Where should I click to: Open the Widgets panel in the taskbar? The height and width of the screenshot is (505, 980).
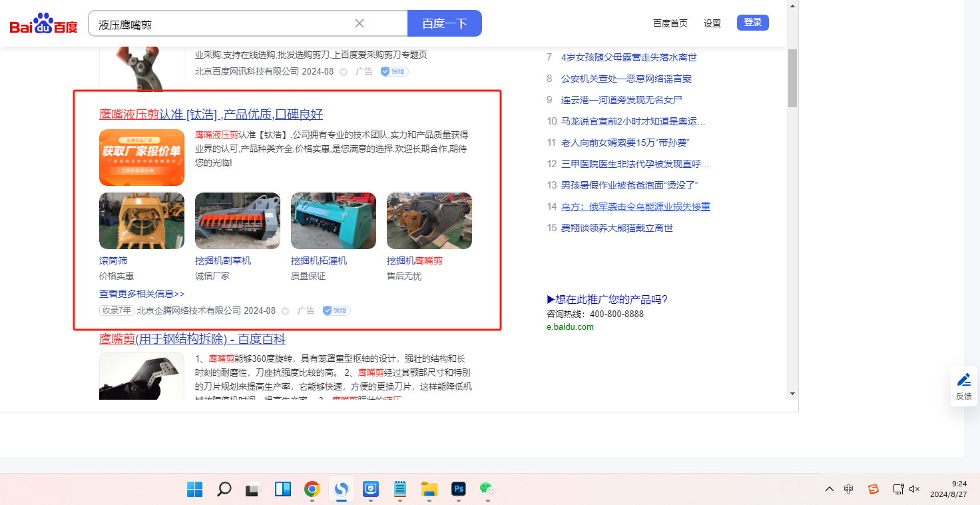click(283, 489)
